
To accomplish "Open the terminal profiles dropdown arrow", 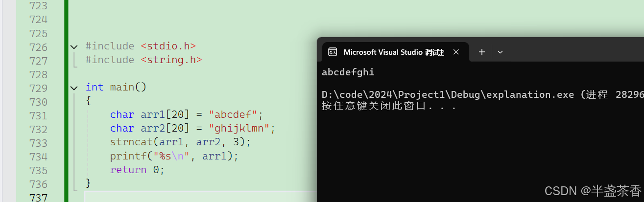I will click(x=500, y=52).
